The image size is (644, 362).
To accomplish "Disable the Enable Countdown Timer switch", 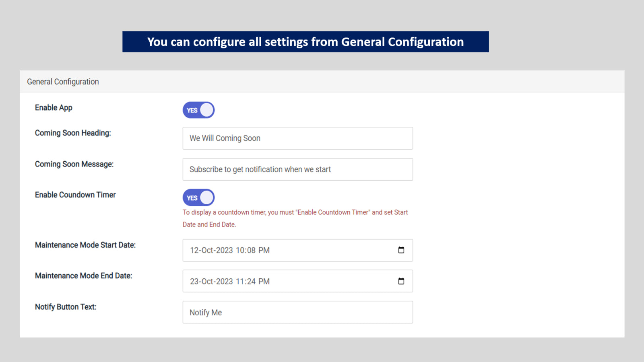I will pos(199,197).
